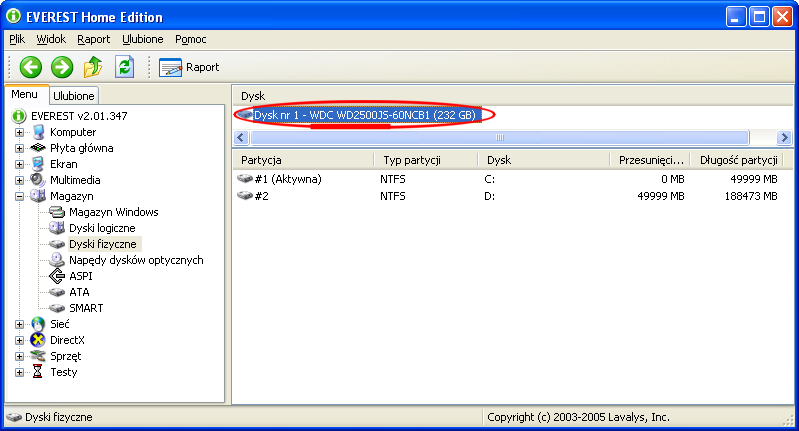Click the Płyta główna motherboard icon
Screen dimensions: 799x431
tap(38, 148)
